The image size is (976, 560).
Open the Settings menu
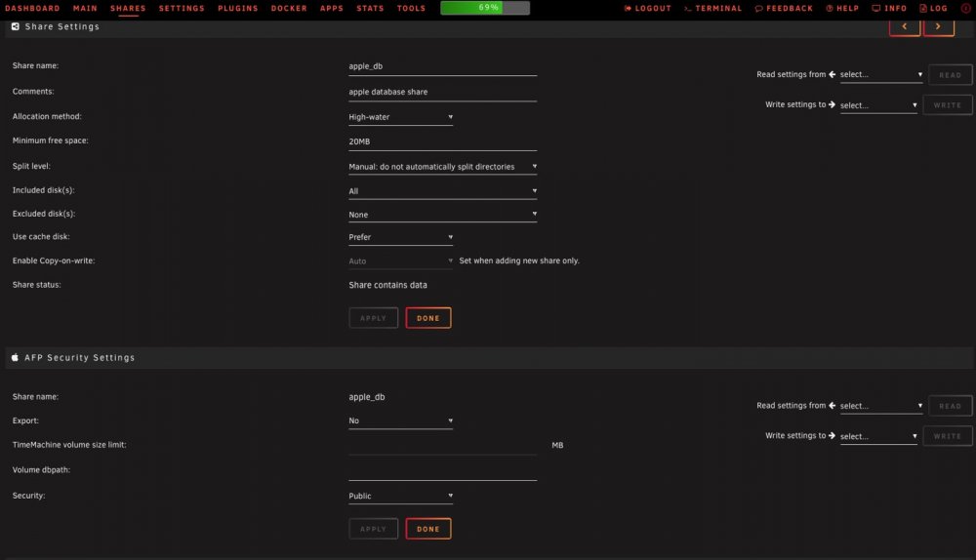[182, 8]
